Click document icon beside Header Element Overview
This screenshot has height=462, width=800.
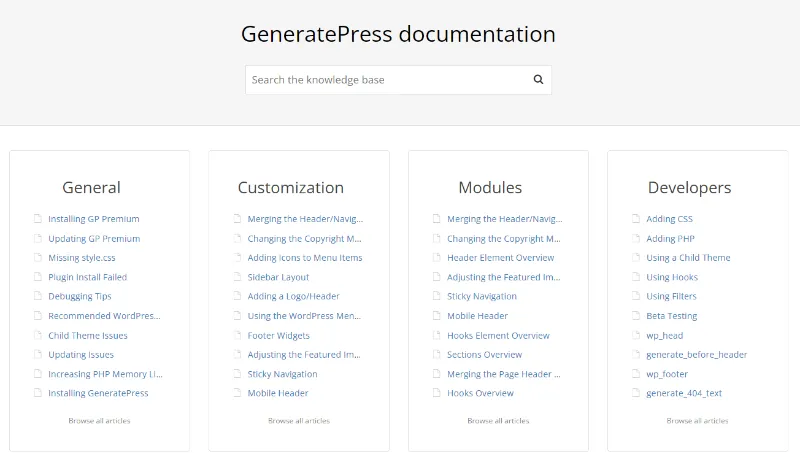pyautogui.click(x=437, y=258)
